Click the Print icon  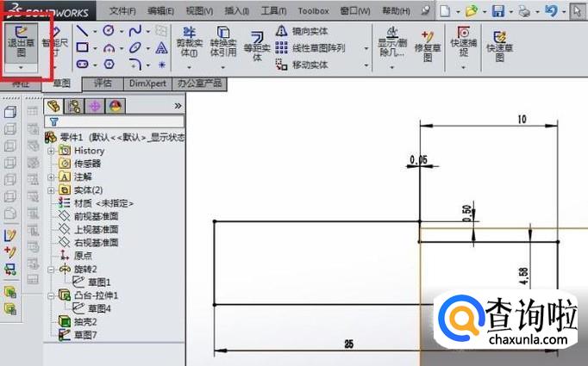[524, 11]
